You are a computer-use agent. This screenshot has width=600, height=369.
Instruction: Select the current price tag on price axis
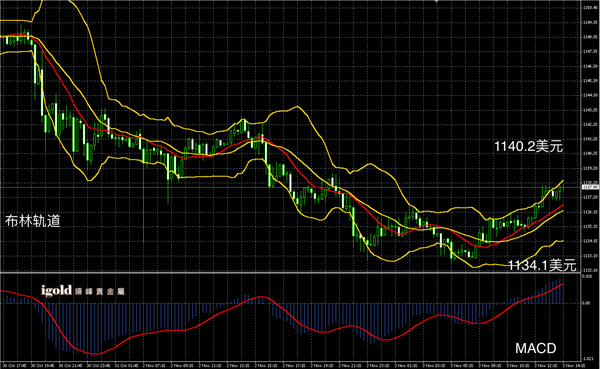click(590, 187)
